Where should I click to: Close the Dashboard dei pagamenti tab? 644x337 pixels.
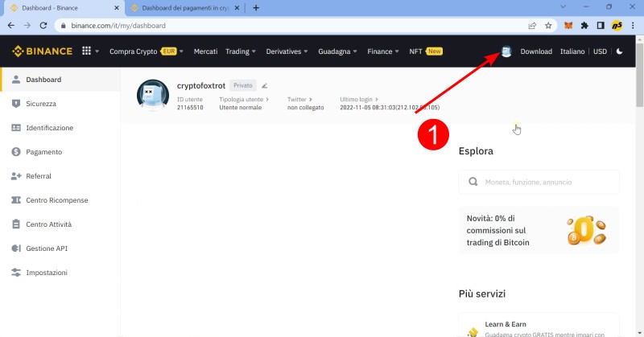point(237,8)
